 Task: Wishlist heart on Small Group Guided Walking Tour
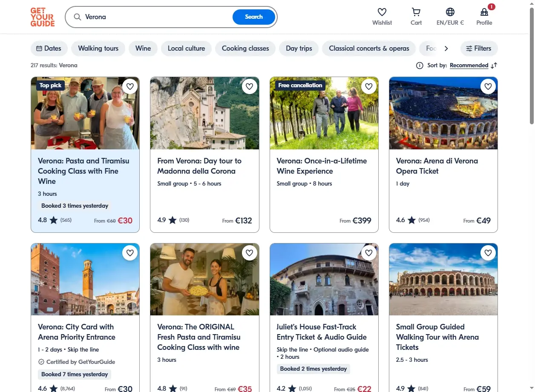click(x=488, y=253)
